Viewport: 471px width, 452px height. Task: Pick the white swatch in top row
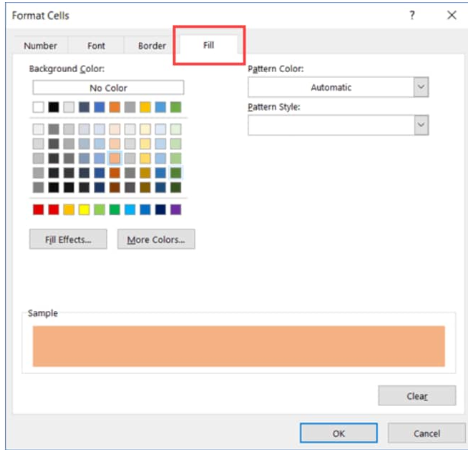click(38, 107)
